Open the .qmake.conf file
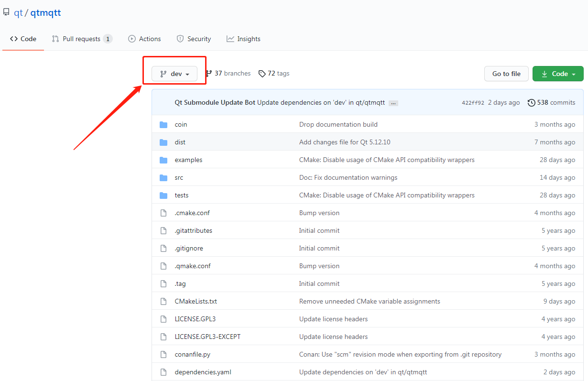The height and width of the screenshot is (381, 588). 193,266
